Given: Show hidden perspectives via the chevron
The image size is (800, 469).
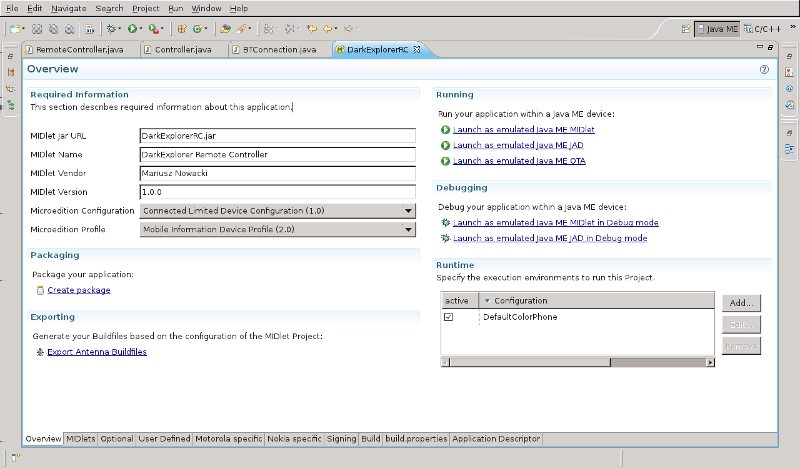Looking at the screenshot, I should tap(792, 27).
